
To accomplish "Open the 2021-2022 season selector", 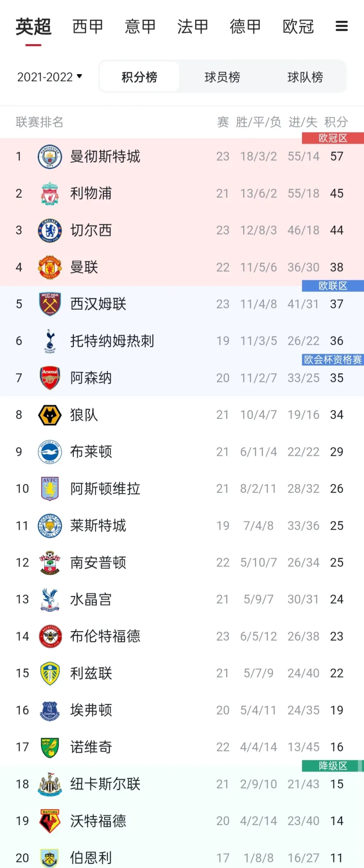I will pos(49,77).
